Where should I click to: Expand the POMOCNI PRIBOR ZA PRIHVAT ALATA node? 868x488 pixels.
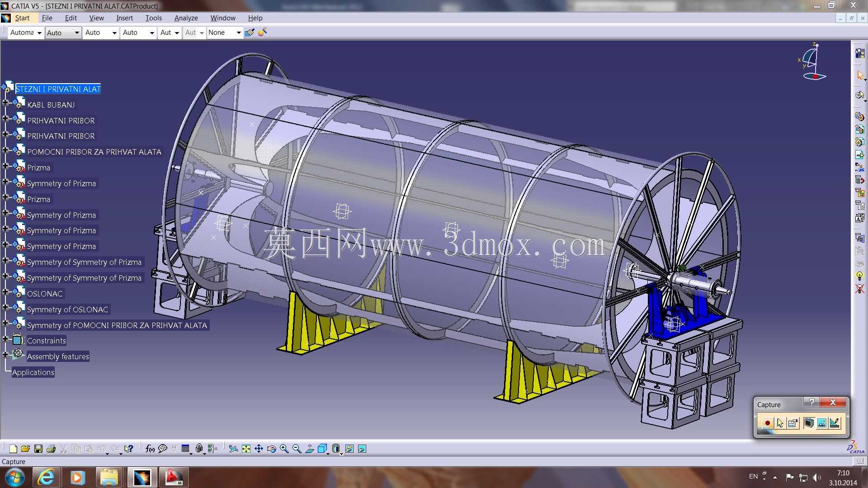pyautogui.click(x=5, y=150)
